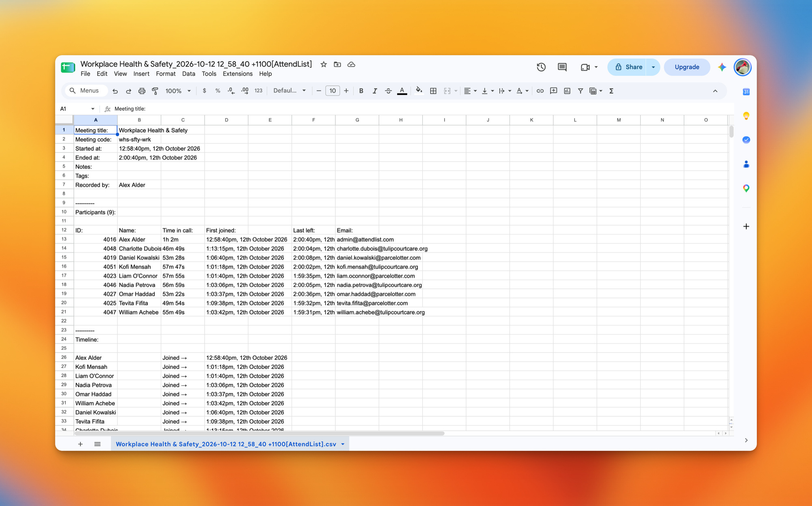Insert link using chain icon
812x506 pixels.
pyautogui.click(x=540, y=91)
